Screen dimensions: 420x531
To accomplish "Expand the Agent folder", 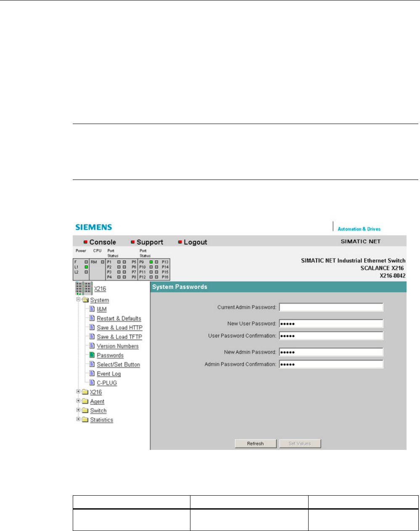I will [78, 401].
